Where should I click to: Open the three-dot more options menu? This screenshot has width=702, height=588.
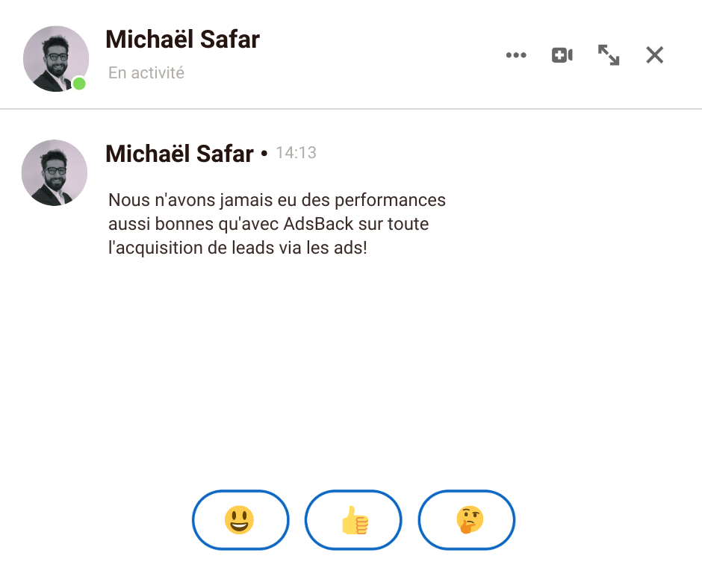(x=516, y=55)
